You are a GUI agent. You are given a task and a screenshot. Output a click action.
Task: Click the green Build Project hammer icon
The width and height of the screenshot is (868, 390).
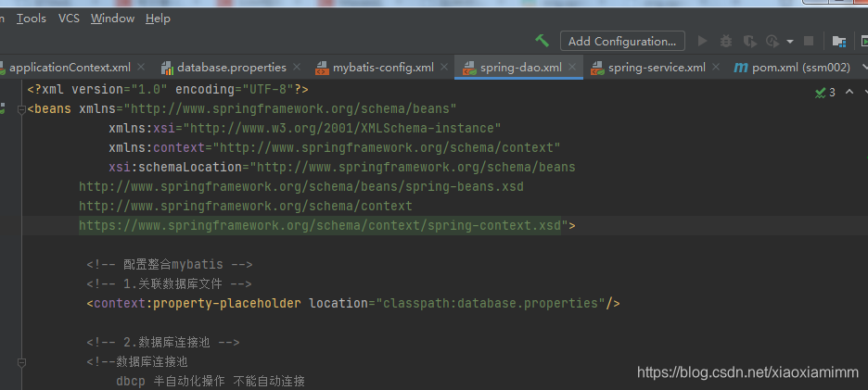pos(542,41)
